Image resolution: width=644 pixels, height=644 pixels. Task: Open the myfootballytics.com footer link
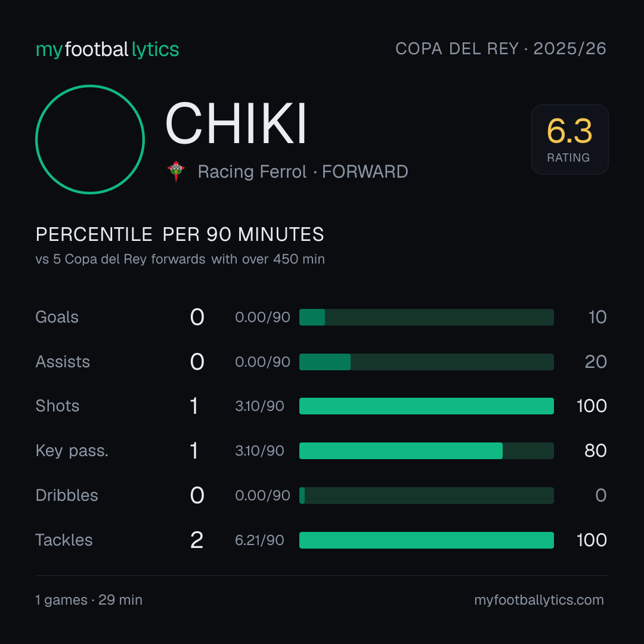(539, 600)
